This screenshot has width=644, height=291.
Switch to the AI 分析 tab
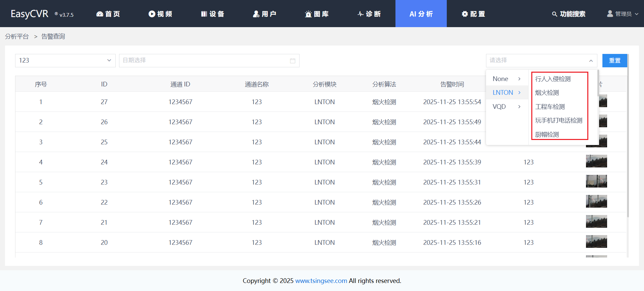pos(421,14)
